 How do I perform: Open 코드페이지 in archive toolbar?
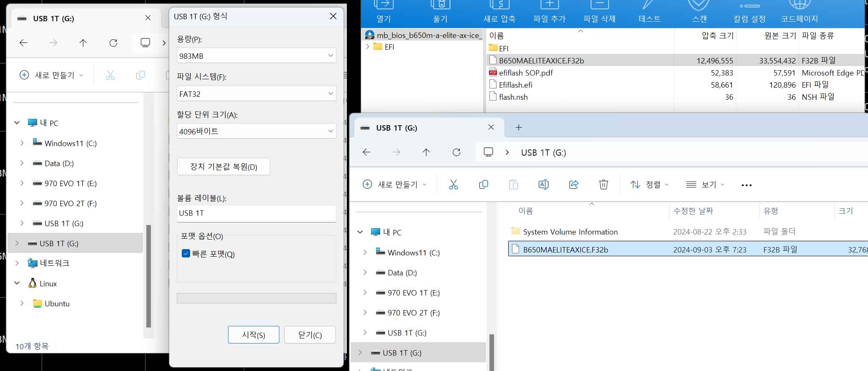[799, 12]
